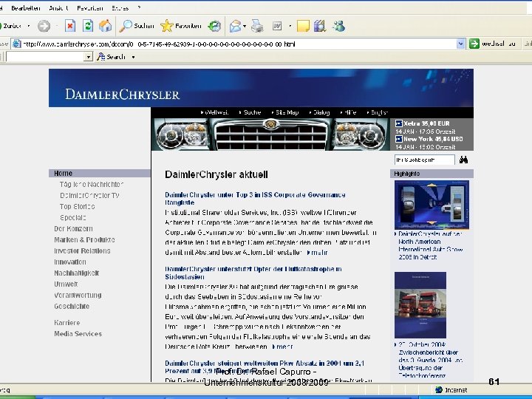The height and width of the screenshot is (399, 532).
Task: Click the Internet zone globe in status bar
Action: pyautogui.click(x=439, y=390)
